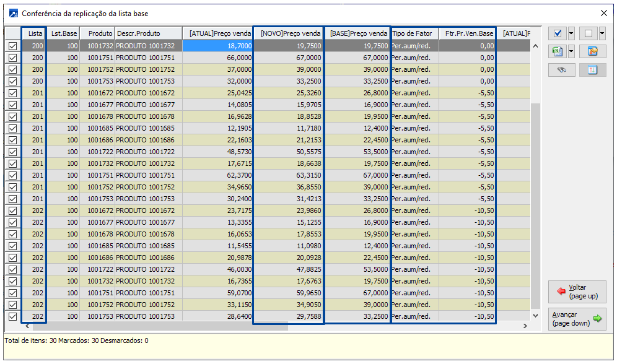This screenshot has width=617, height=364.
Task: Open search with the binoculars icon
Action: pos(562,70)
